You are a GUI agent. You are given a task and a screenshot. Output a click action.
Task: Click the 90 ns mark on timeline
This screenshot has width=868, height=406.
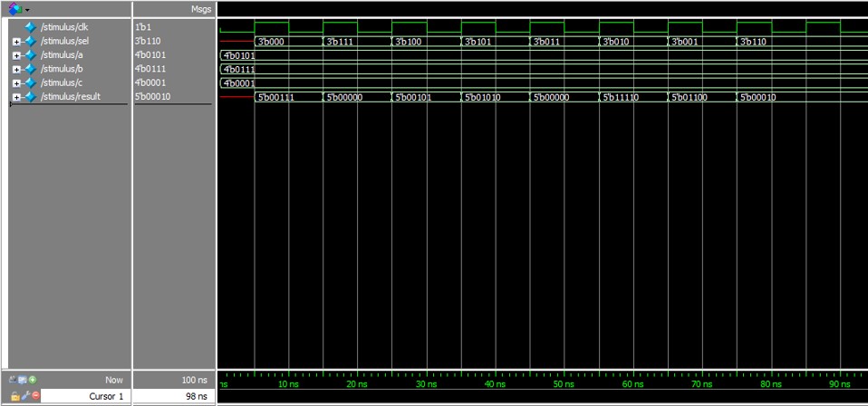pyautogui.click(x=840, y=384)
